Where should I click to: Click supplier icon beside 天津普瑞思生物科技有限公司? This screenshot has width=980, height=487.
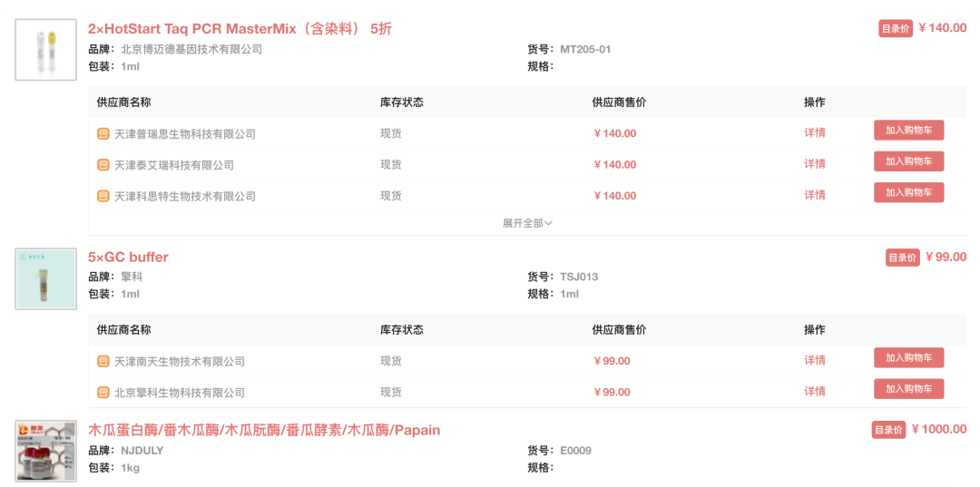103,134
